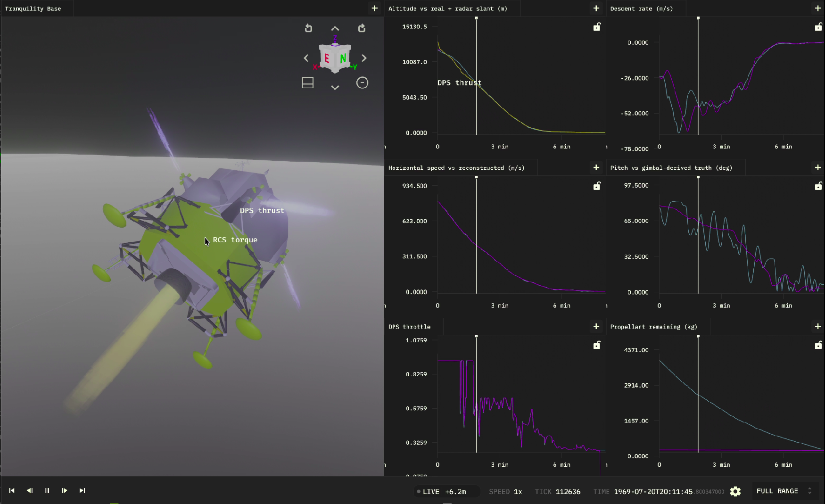Orbit camera right with the right chevron

(x=364, y=58)
